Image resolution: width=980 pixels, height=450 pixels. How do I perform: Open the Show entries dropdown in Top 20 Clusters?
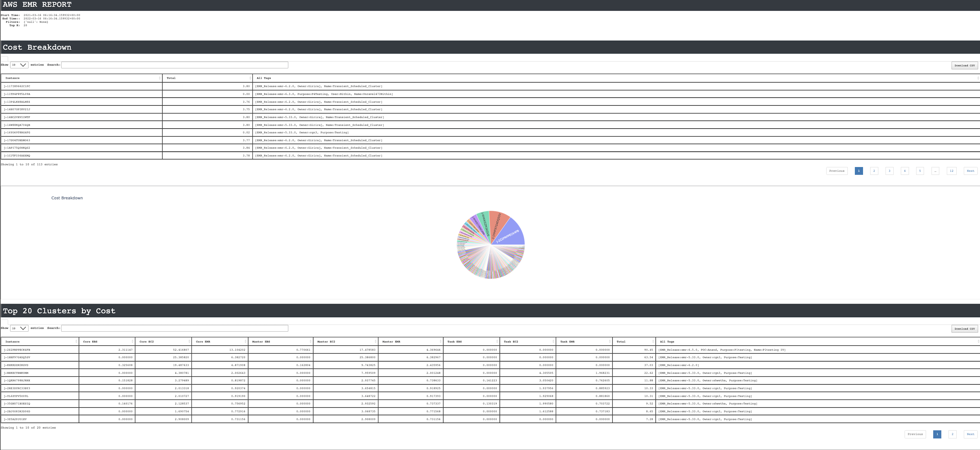(x=19, y=328)
